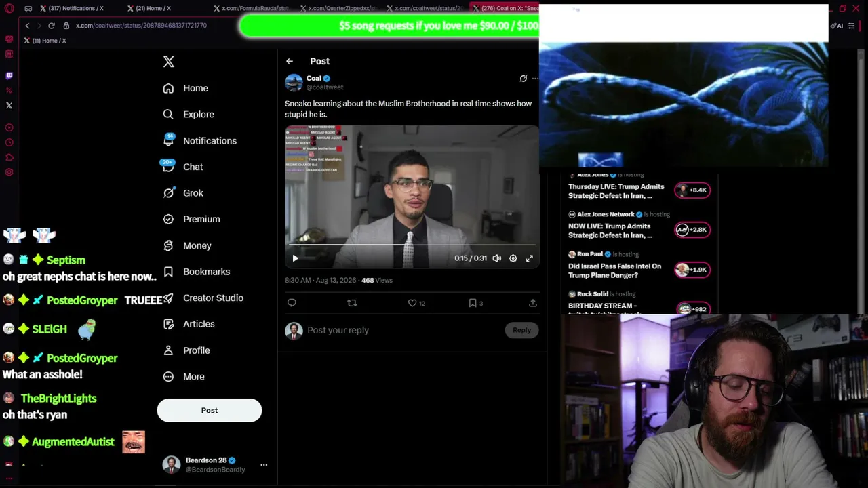Share Coal's post

(533, 303)
